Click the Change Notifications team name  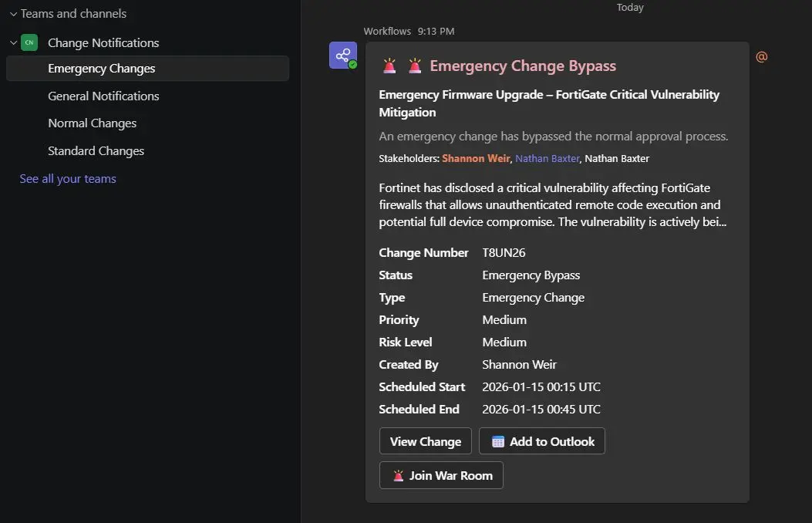[x=103, y=43]
